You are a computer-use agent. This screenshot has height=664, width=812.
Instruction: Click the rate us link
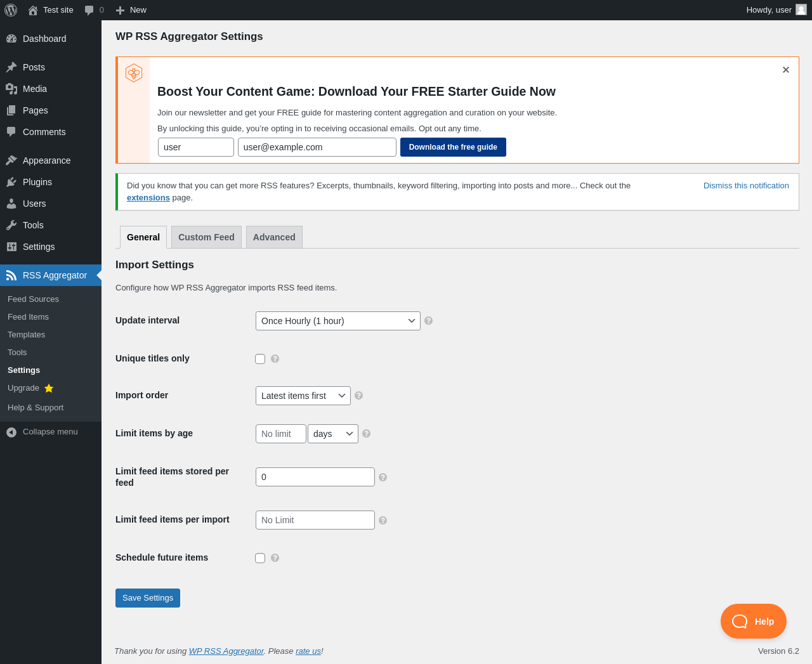[308, 651]
